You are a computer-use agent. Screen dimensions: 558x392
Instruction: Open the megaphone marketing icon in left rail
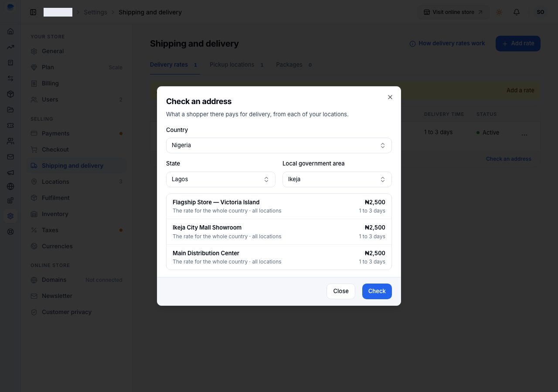(x=10, y=172)
